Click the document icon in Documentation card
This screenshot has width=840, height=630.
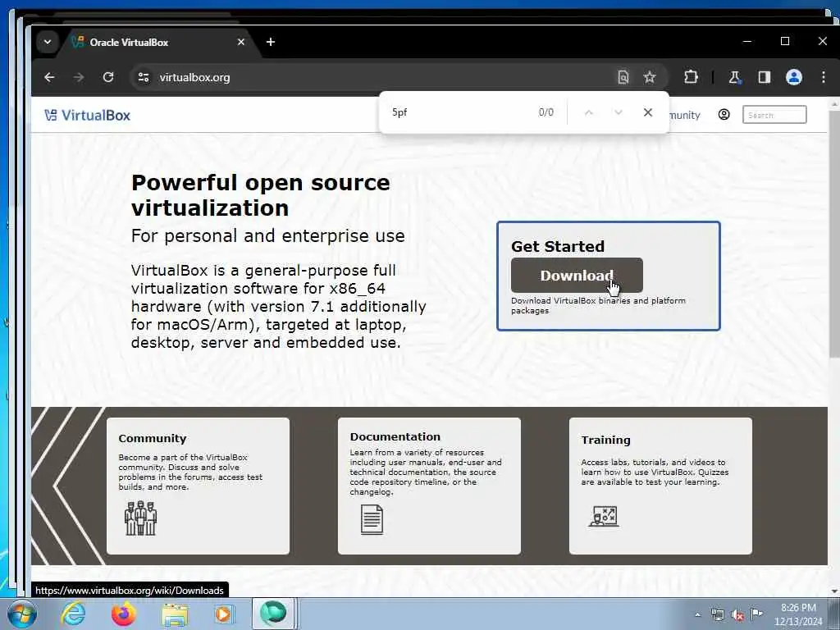pos(372,519)
